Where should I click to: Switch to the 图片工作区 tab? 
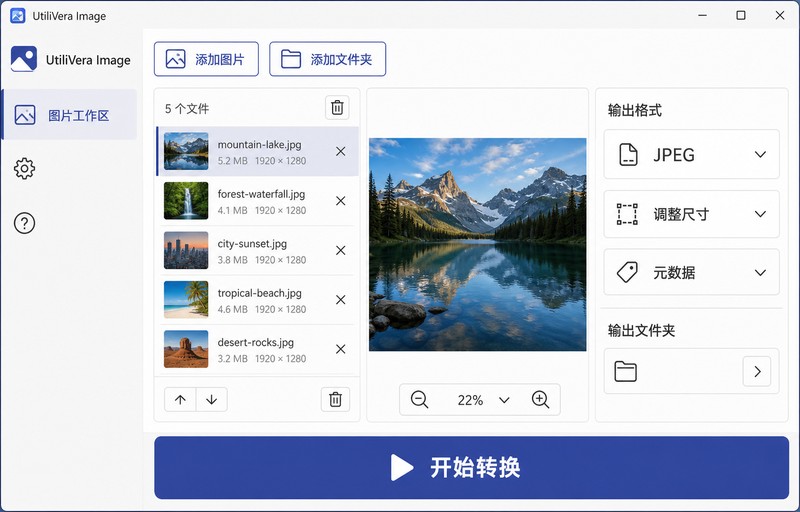(69, 115)
